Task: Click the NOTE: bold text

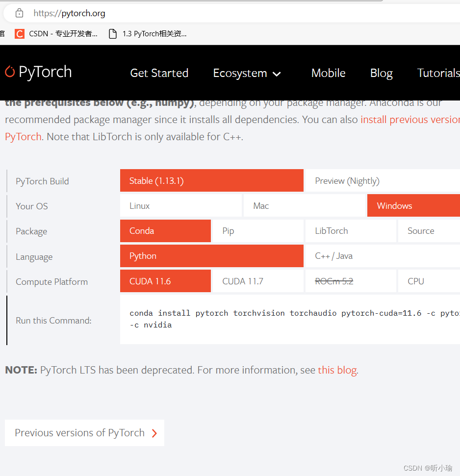Action: click(21, 370)
